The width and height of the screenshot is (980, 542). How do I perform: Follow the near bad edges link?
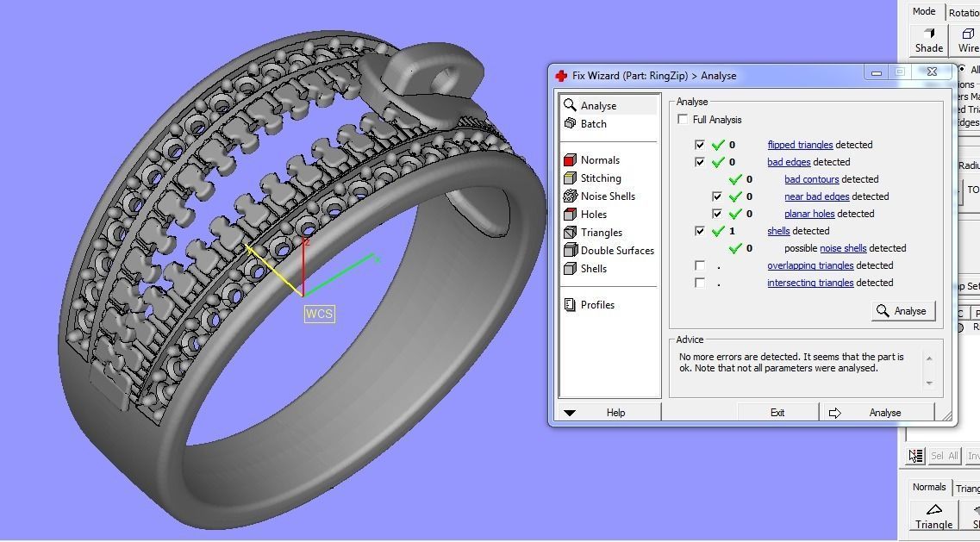point(817,196)
